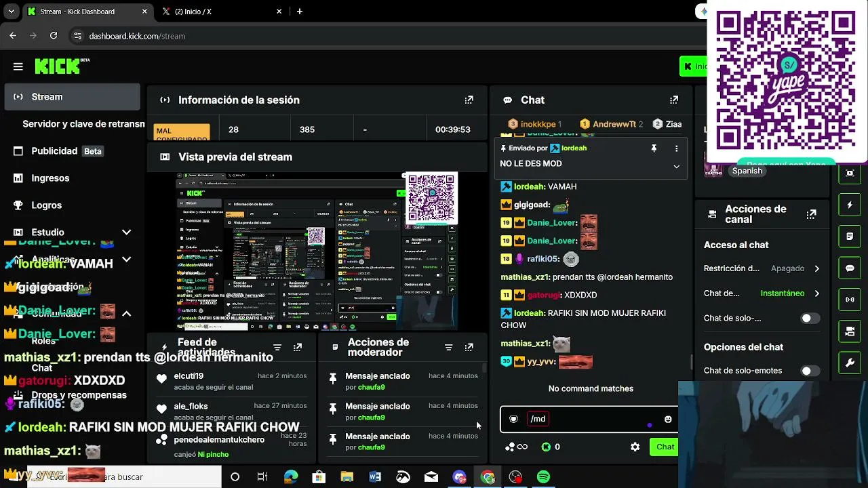Screen dimensions: 868x488
Task: Toggle the Chat de solo-... switch under Acceso al chat
Action: coord(809,319)
